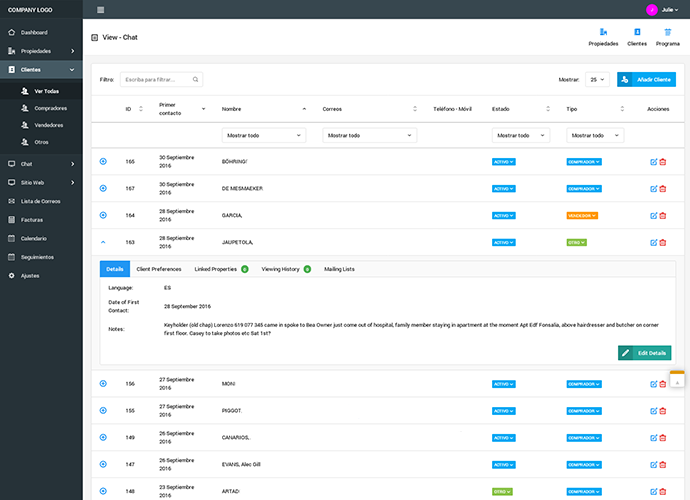The image size is (690, 500).
Task: Sort table by ID column
Action: (134, 109)
